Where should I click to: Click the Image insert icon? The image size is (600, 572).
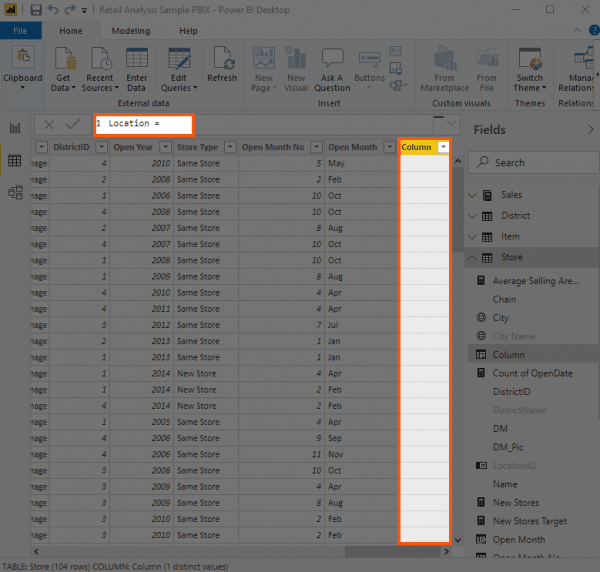[x=395, y=68]
